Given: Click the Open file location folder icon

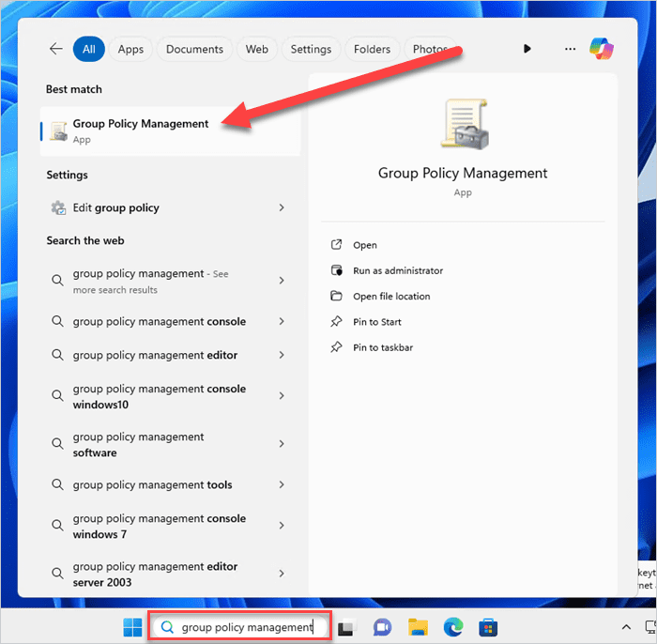Looking at the screenshot, I should pos(336,296).
